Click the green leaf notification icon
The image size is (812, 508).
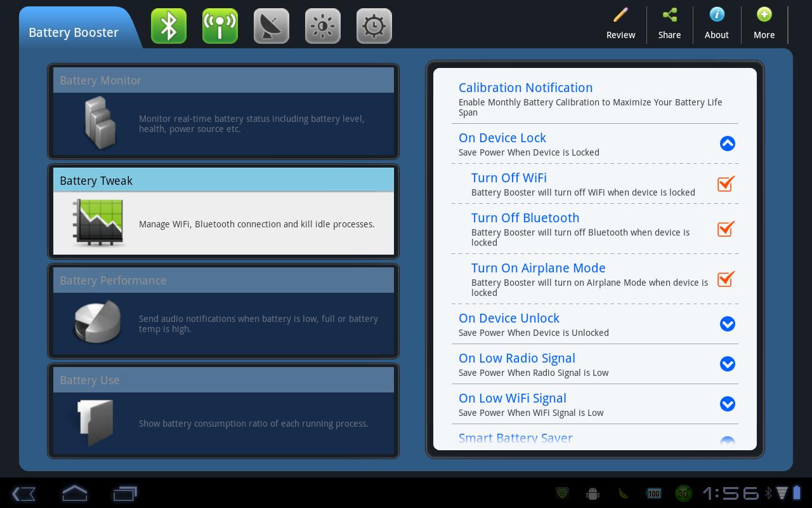point(623,493)
